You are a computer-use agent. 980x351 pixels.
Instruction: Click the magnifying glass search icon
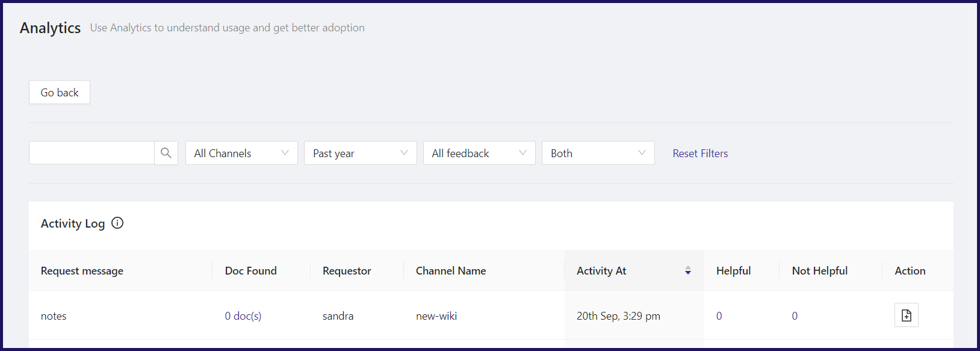coord(166,153)
